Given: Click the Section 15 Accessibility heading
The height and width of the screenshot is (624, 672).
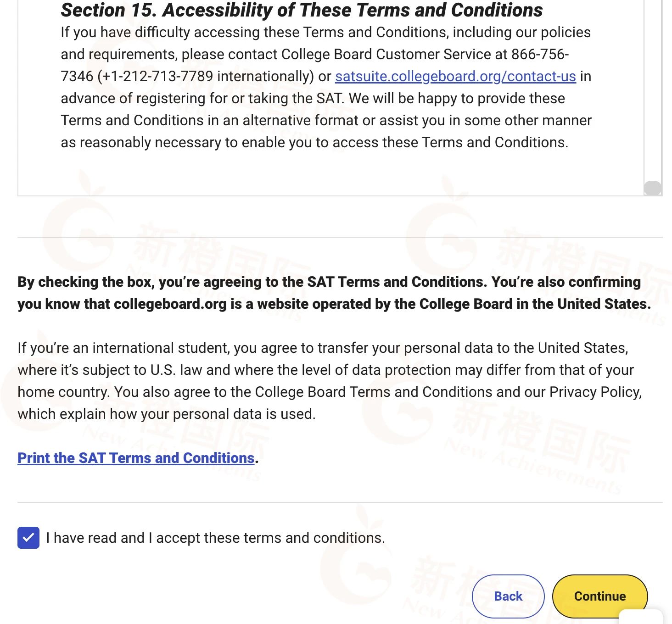Looking at the screenshot, I should click(x=302, y=10).
